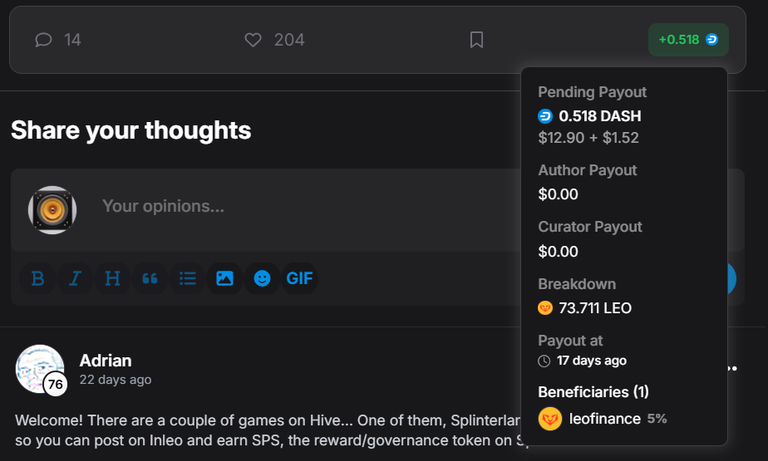
Task: Click the speaker avatar beside the comment box
Action: click(52, 210)
